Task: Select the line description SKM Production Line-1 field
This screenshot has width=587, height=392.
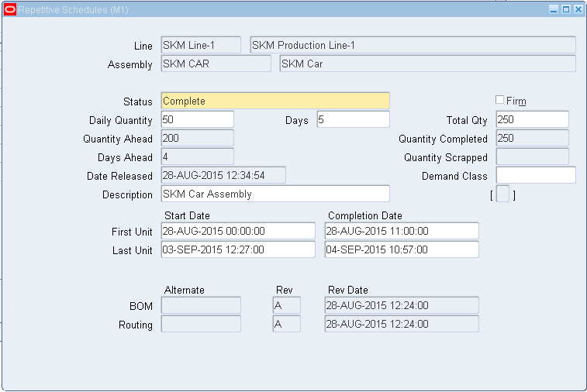Action: pyautogui.click(x=413, y=45)
